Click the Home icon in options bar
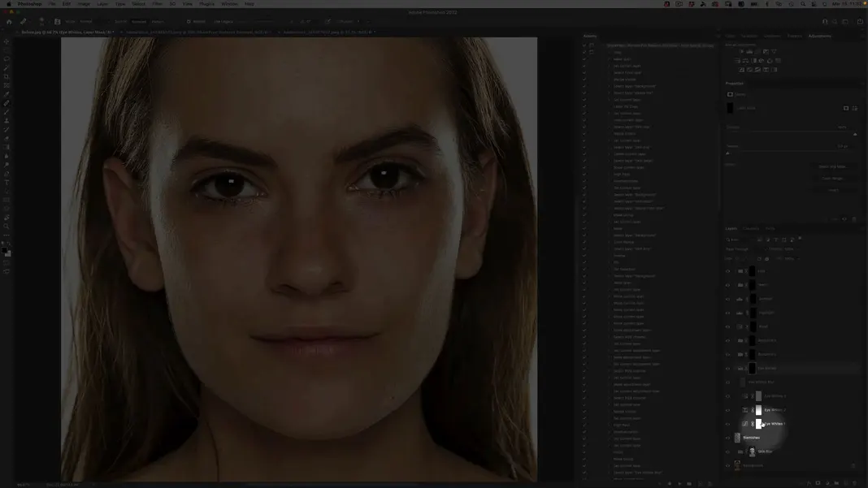Image resolution: width=868 pixels, height=488 pixels. (9, 22)
